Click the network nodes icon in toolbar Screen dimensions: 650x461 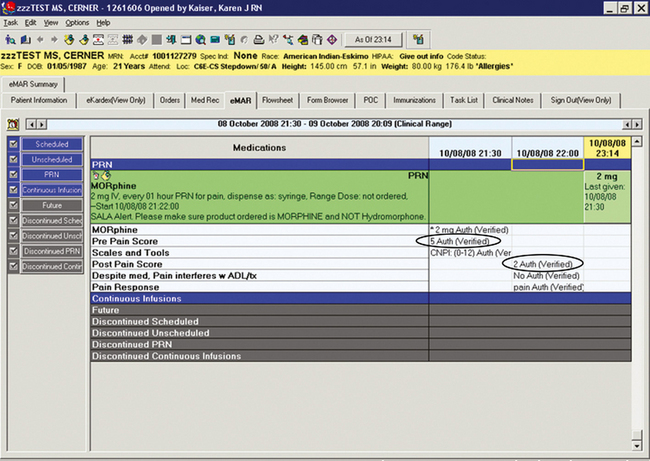pyautogui.click(x=288, y=40)
